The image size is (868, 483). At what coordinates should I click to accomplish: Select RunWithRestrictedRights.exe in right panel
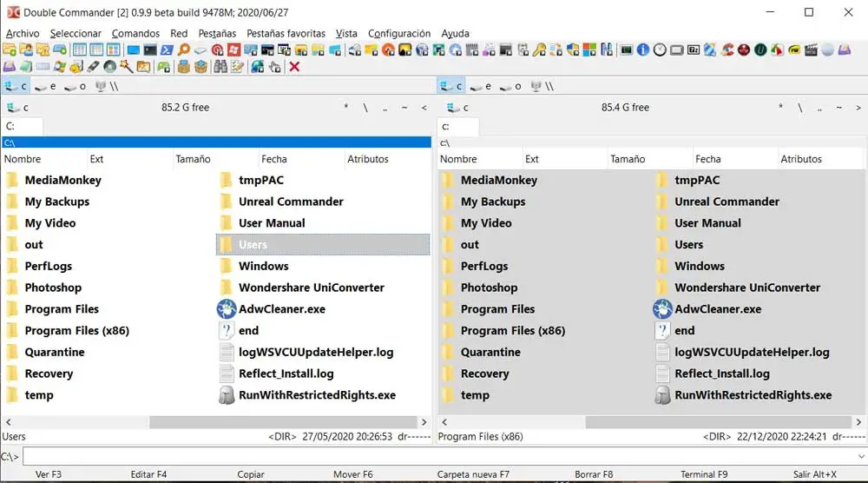753,395
